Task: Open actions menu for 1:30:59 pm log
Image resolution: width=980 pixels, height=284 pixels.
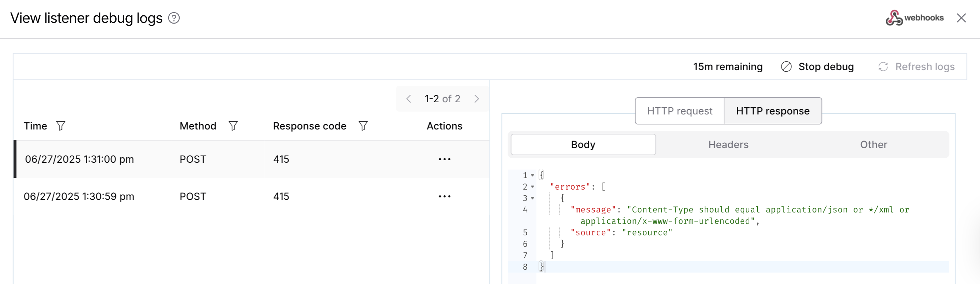Action: click(444, 197)
